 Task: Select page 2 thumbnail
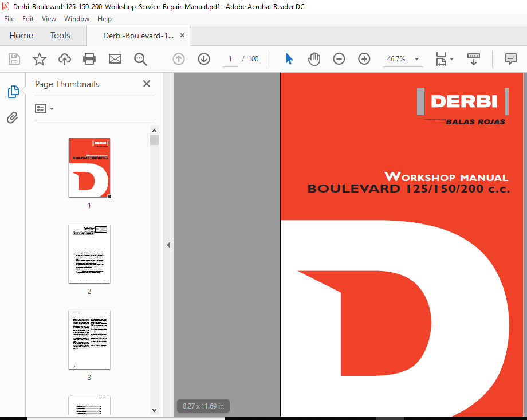point(89,253)
